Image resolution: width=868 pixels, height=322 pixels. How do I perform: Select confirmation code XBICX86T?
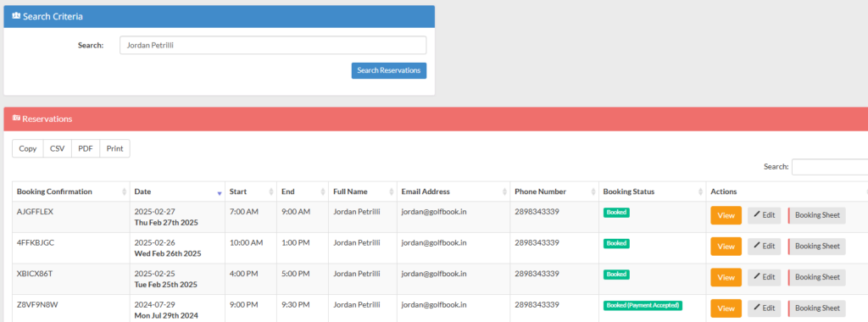(35, 274)
